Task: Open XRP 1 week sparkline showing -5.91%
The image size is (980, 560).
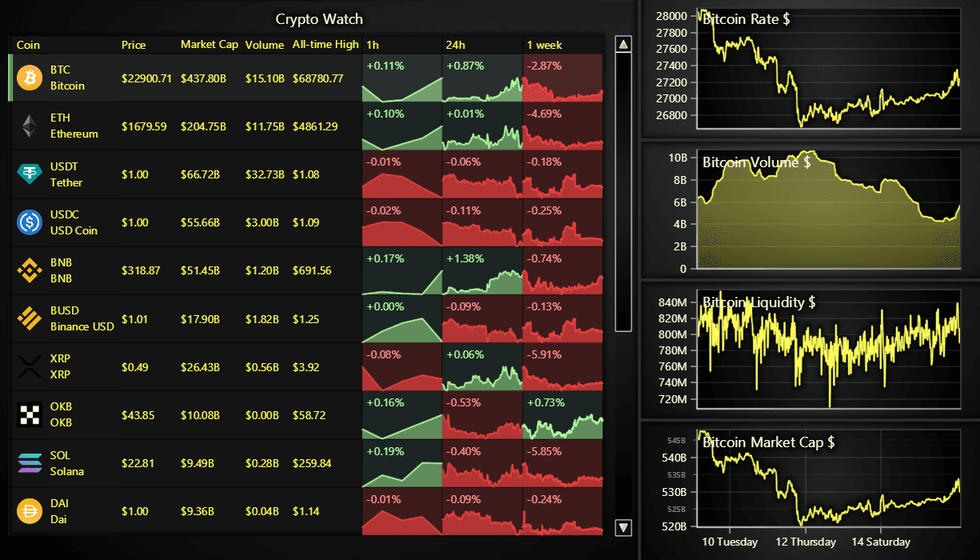Action: pos(563,366)
